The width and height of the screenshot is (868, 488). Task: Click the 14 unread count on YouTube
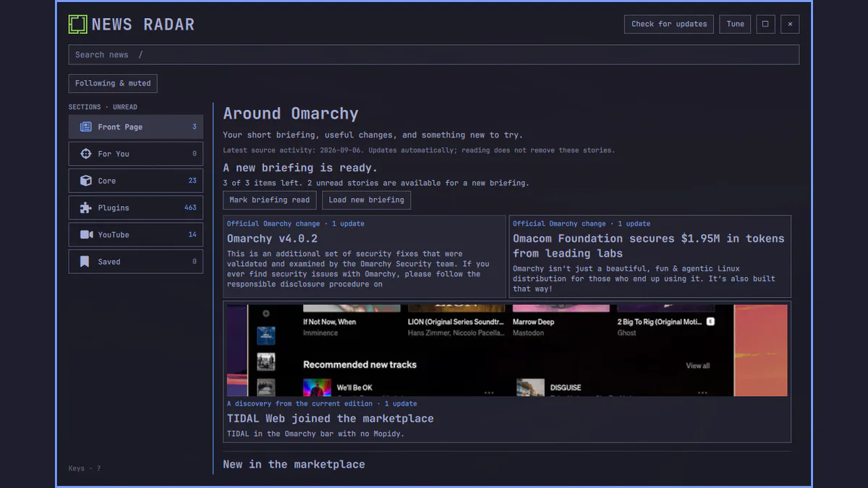(192, 235)
